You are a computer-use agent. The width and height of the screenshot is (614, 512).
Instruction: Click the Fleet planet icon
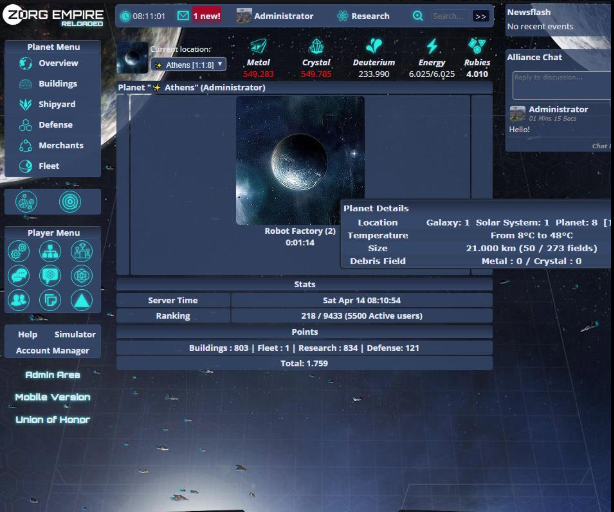(25, 166)
